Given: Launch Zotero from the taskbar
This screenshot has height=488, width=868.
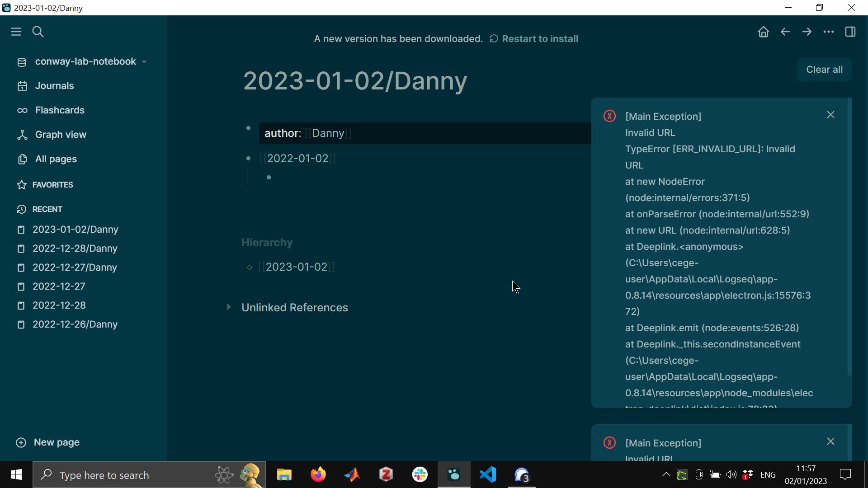Looking at the screenshot, I should coord(386,474).
